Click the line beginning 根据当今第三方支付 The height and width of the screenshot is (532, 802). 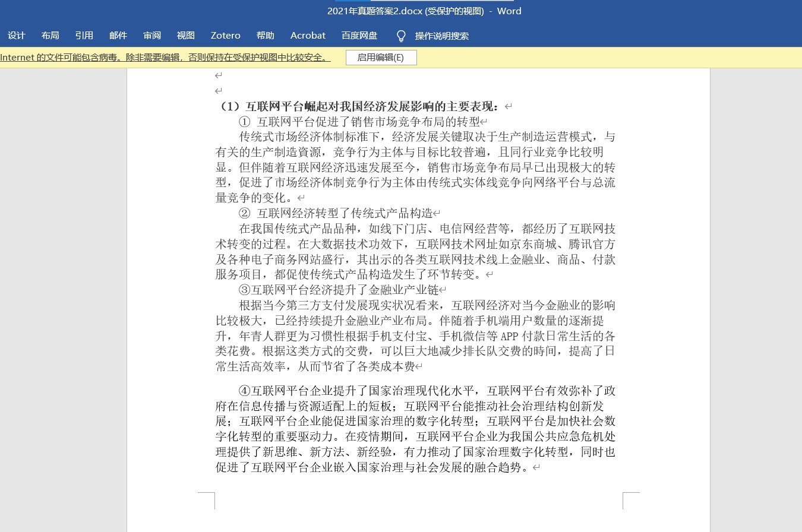click(427, 305)
